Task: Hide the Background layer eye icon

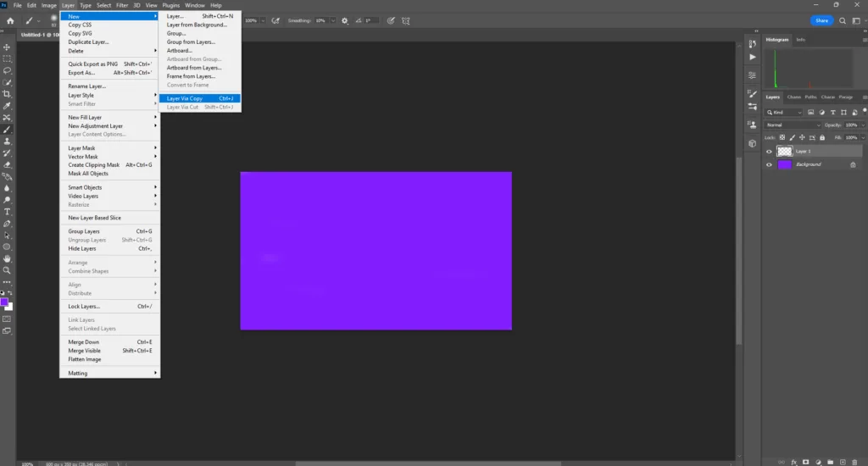Action: click(769, 164)
